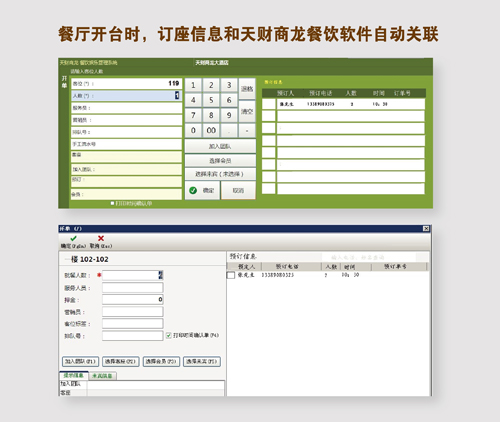Focus the 营销员 field in the green window
The height and width of the screenshot is (422, 500).
tap(126, 120)
